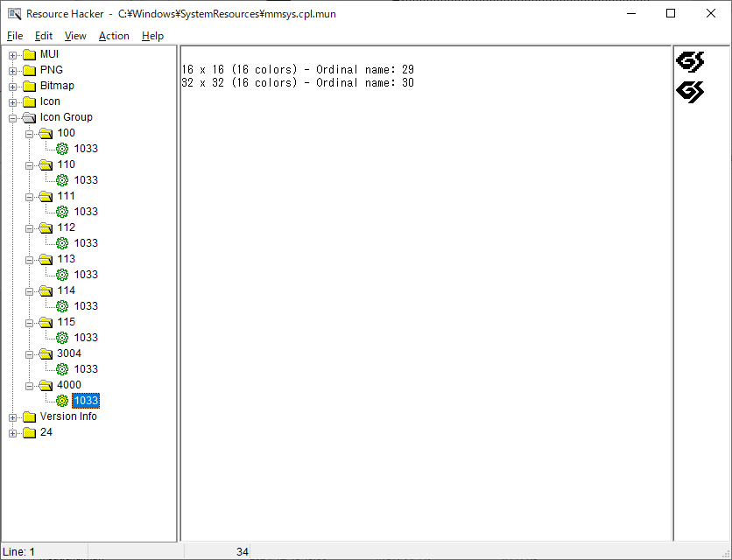
Task: Collapse the 3004 subfolder node
Action: click(x=30, y=354)
